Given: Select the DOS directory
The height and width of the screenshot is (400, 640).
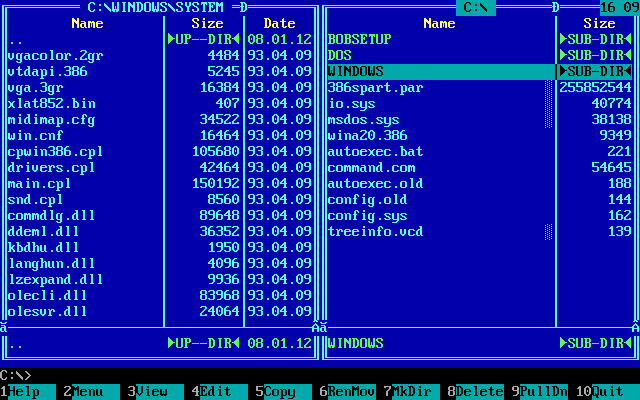Looking at the screenshot, I should click(480, 56).
